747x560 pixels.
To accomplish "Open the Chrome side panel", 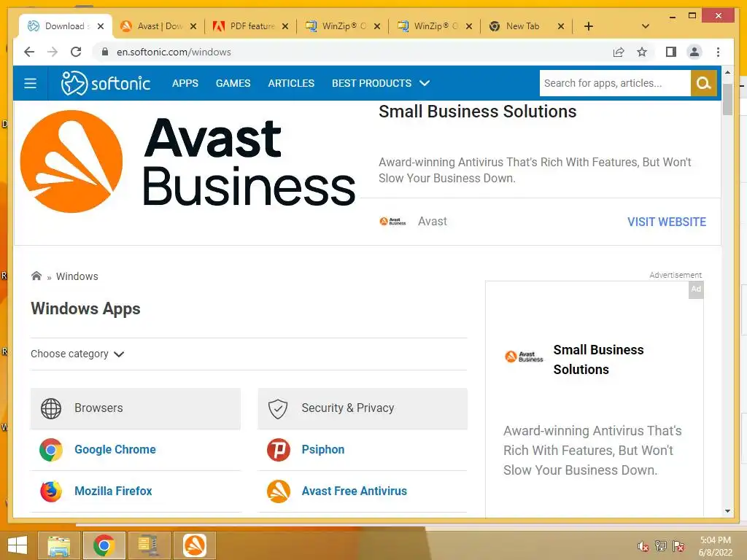I will (671, 52).
